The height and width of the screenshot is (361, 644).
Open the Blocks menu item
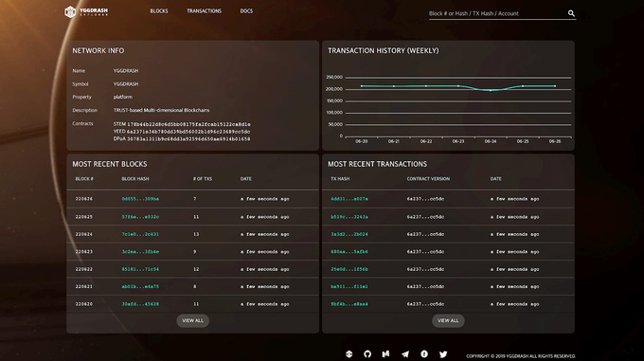click(159, 11)
